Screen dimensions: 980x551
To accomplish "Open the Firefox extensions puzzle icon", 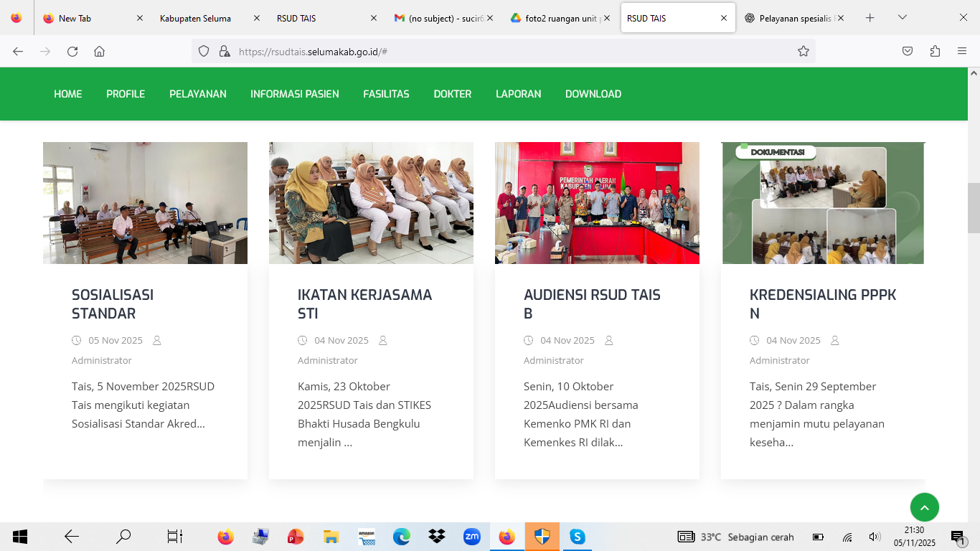I will click(935, 51).
